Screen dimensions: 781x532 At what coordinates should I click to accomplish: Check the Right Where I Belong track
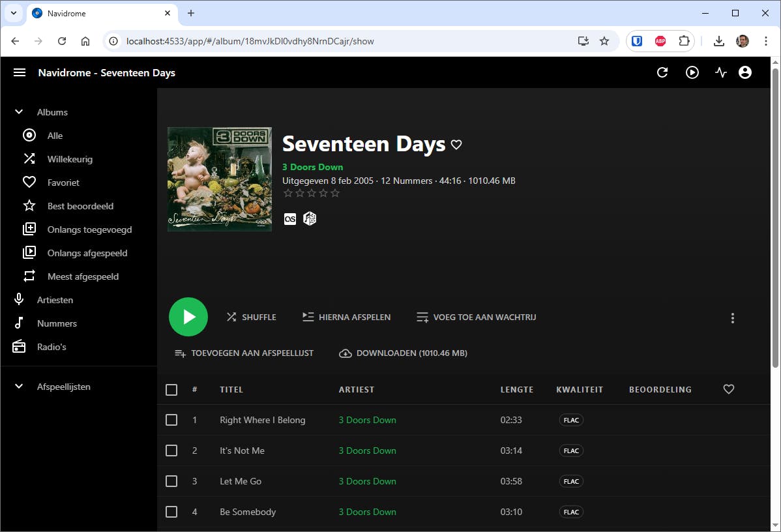[x=171, y=420]
